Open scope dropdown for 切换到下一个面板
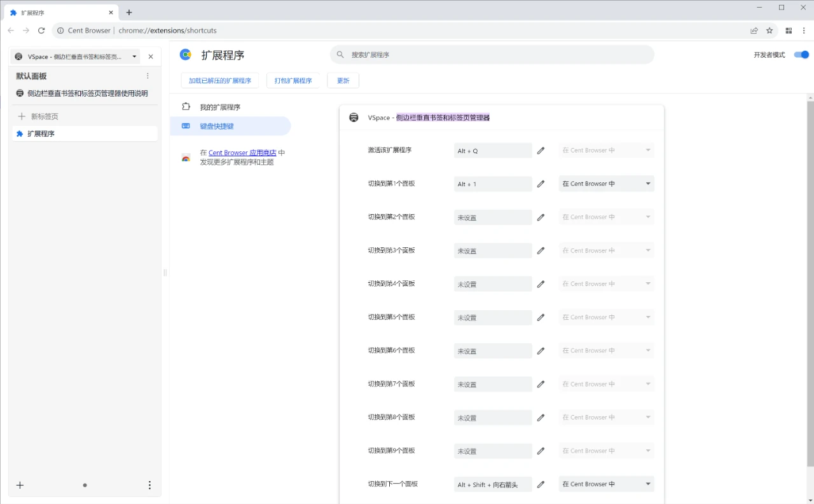Image resolution: width=814 pixels, height=504 pixels. pos(607,484)
